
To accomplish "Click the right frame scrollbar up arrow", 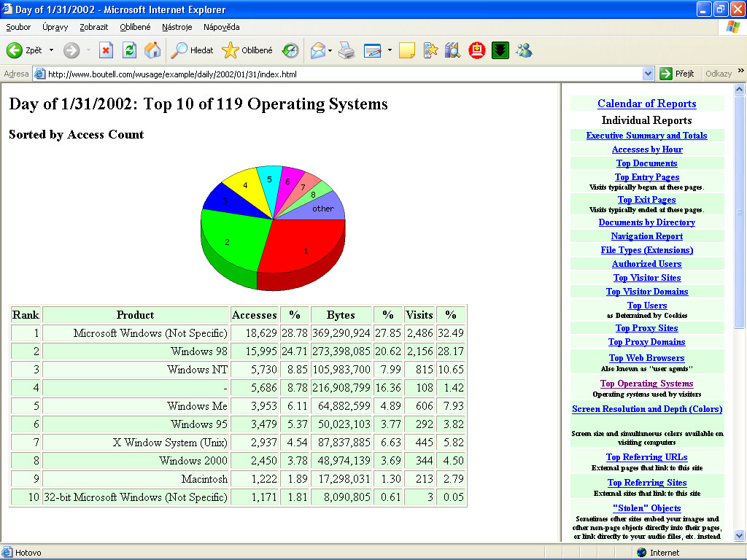I will 740,89.
